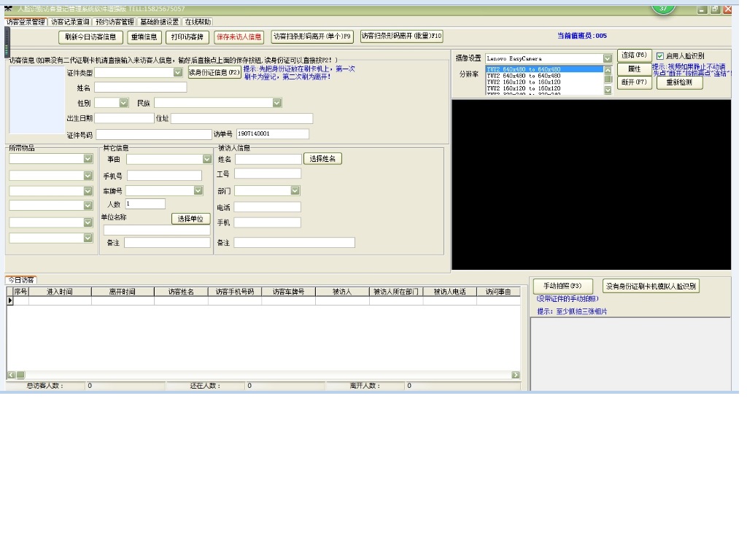Click the 重新检测 button
747x560 pixels.
(x=679, y=83)
